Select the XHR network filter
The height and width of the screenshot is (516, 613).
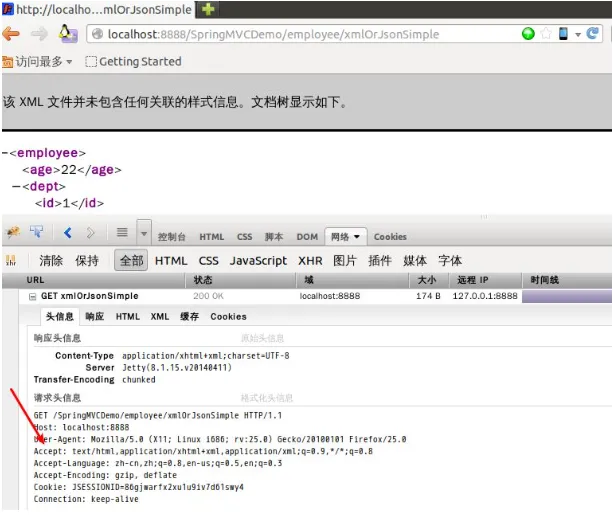click(x=310, y=261)
